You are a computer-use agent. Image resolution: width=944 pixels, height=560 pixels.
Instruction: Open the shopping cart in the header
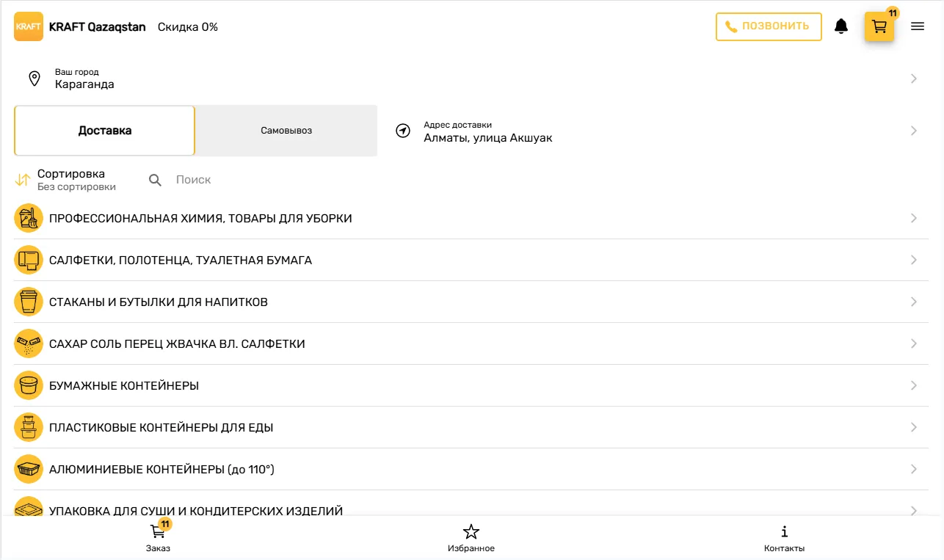coord(879,27)
